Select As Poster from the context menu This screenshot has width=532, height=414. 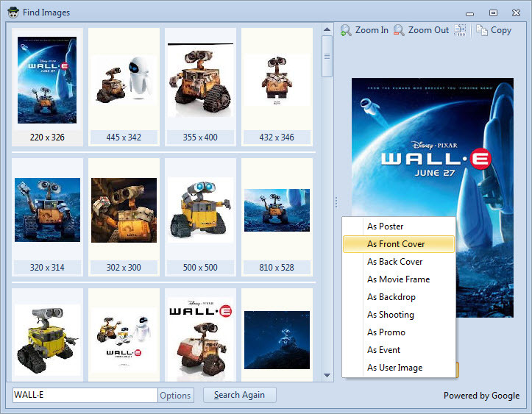(398, 226)
